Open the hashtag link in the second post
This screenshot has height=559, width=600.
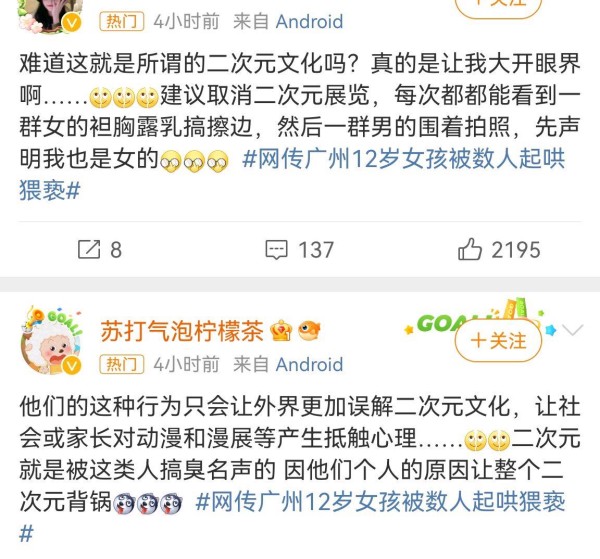[293, 517]
